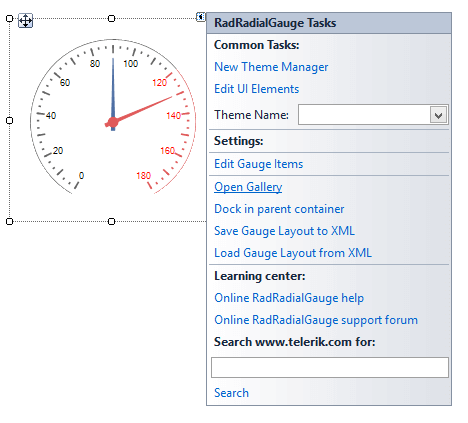Click the telerik.com search text box
The height and width of the screenshot is (423, 468).
tap(330, 367)
